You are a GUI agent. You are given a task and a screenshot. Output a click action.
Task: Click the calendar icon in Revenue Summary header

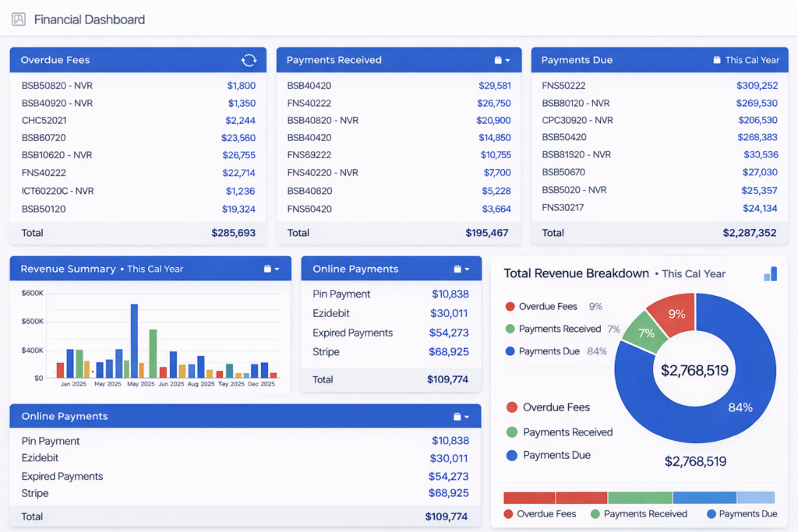[x=267, y=269]
